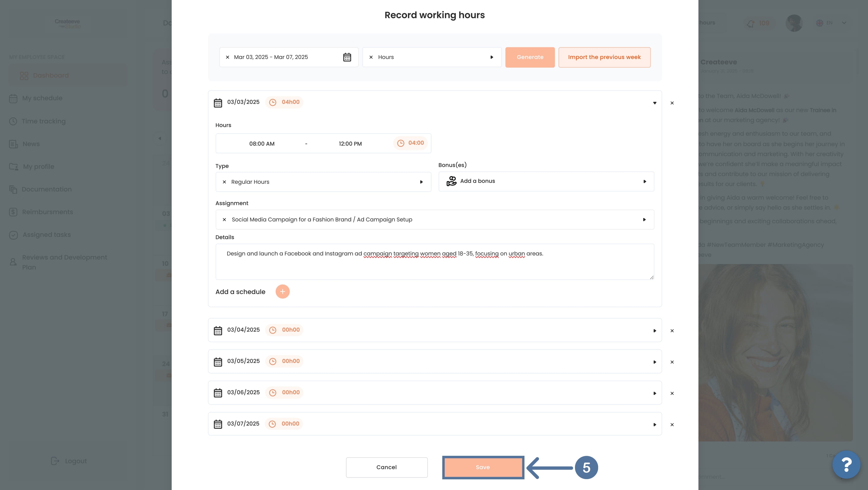Click the 03/06/2025 00h00 clock badge
Screen dimensions: 868x490
click(284, 392)
